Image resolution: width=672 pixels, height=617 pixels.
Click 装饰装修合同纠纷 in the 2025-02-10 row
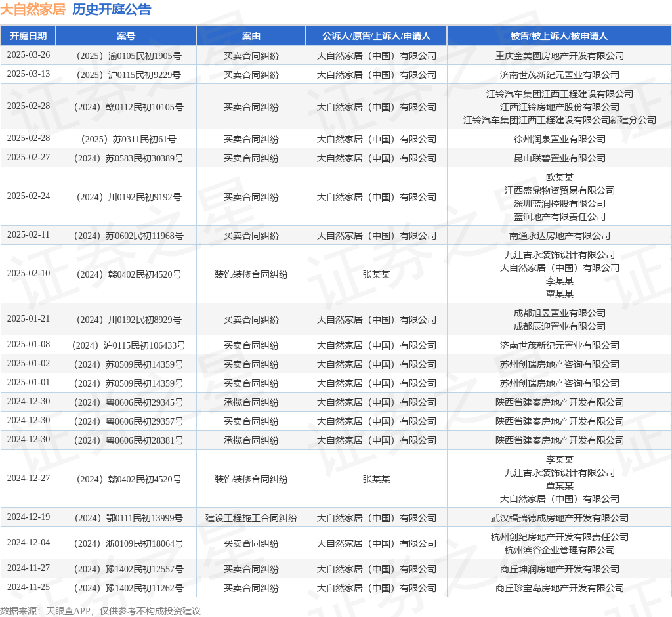point(251,274)
